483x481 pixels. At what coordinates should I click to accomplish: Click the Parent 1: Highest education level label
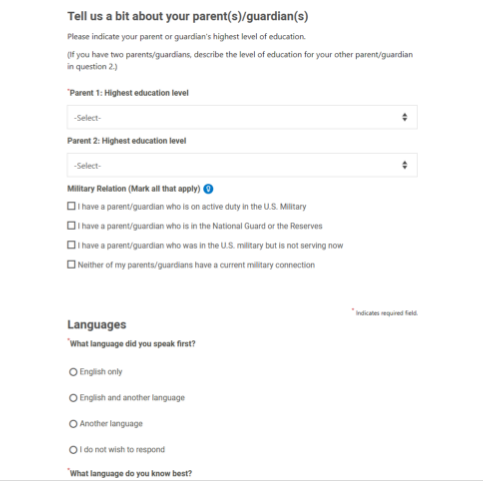129,93
